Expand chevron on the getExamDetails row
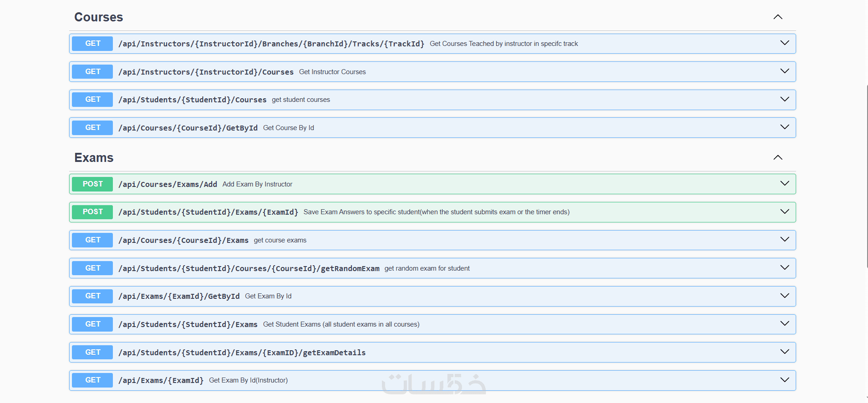The height and width of the screenshot is (403, 868). click(784, 352)
